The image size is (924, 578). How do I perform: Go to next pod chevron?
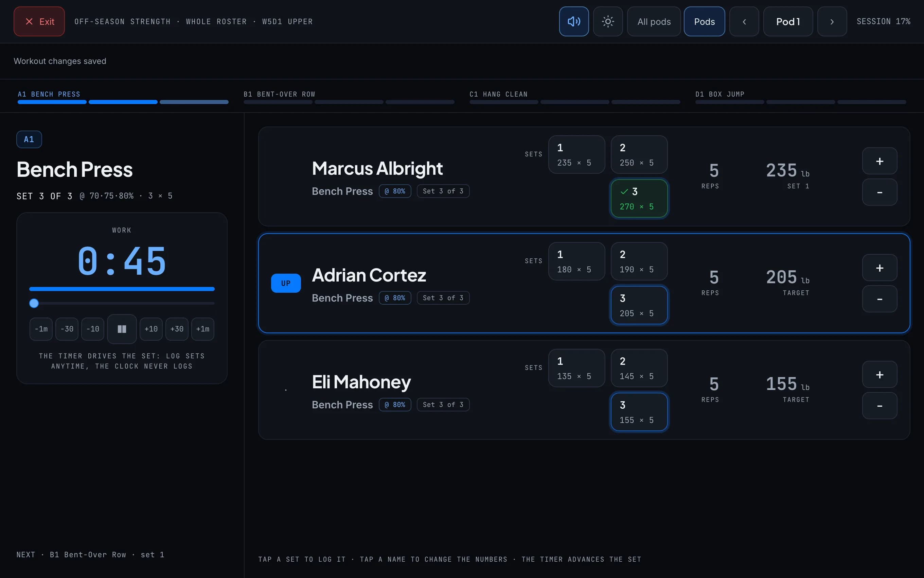[832, 21]
